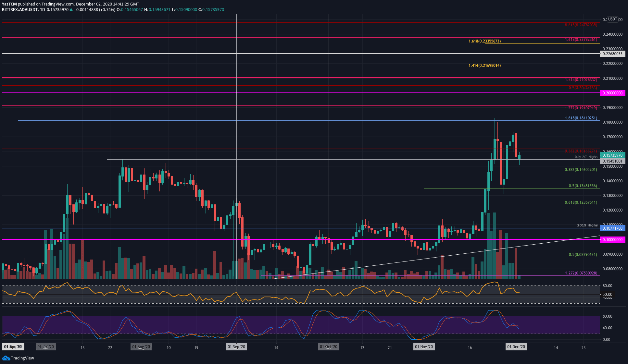Select the 1.414(0.21698014) fib label

484,66
